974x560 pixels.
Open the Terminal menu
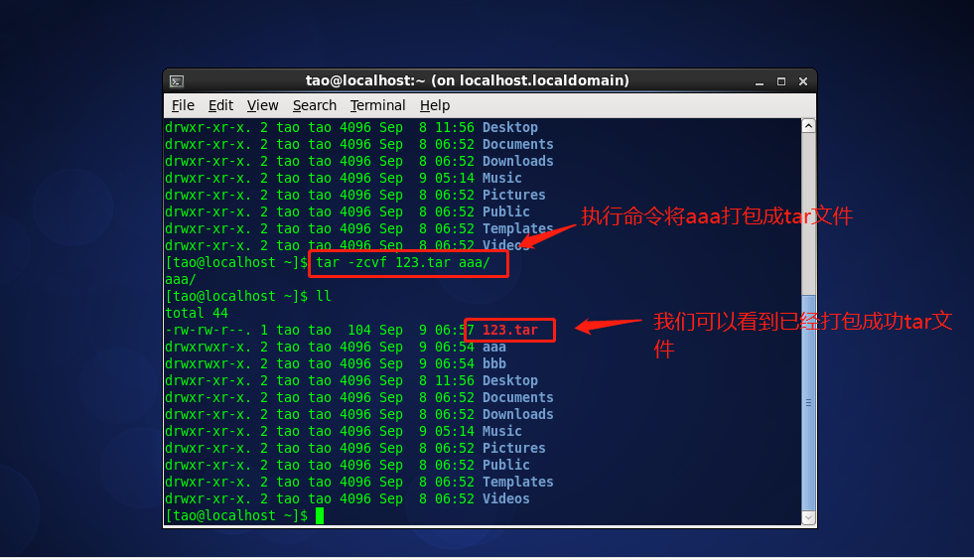[x=377, y=105]
